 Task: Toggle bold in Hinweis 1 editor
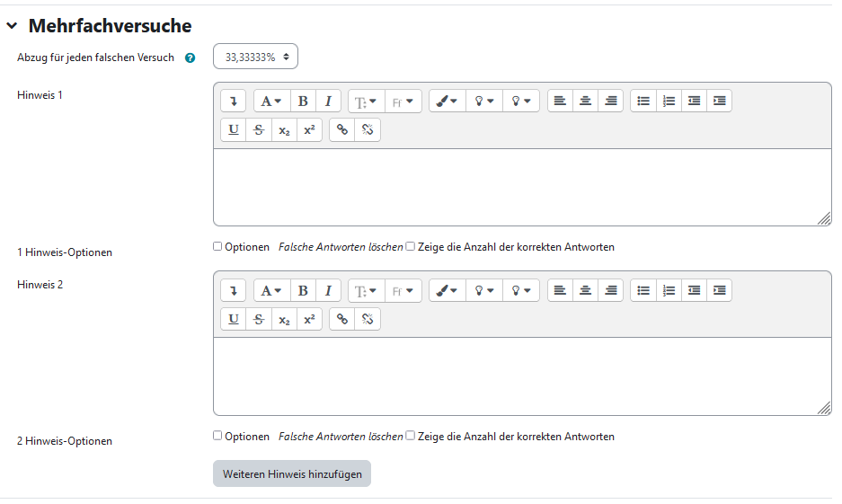click(303, 102)
